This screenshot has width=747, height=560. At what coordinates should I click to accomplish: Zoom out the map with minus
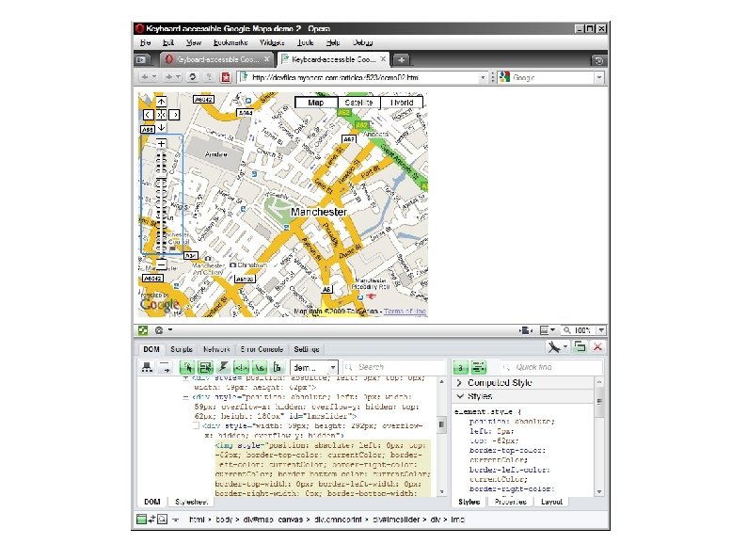tap(162, 264)
